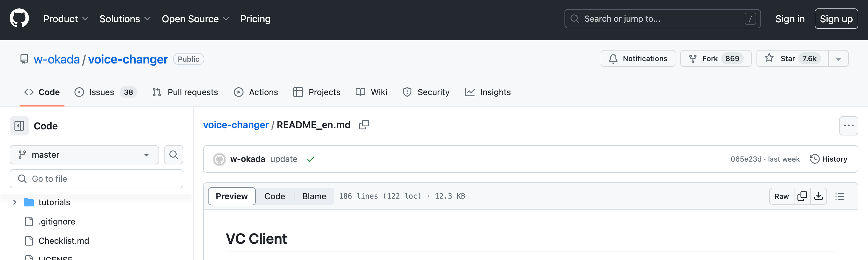Switch to the Insights tab
Image resolution: width=868 pixels, height=260 pixels.
[x=488, y=92]
